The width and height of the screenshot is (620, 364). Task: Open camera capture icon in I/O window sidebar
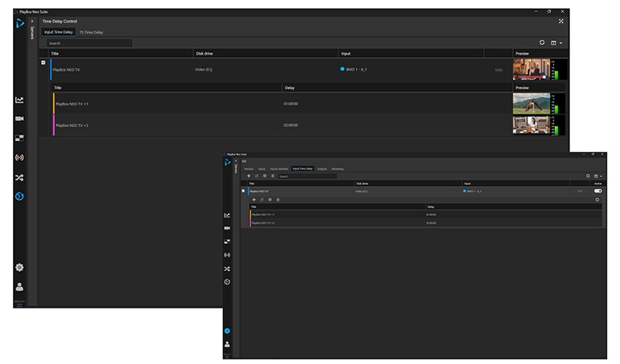click(227, 228)
